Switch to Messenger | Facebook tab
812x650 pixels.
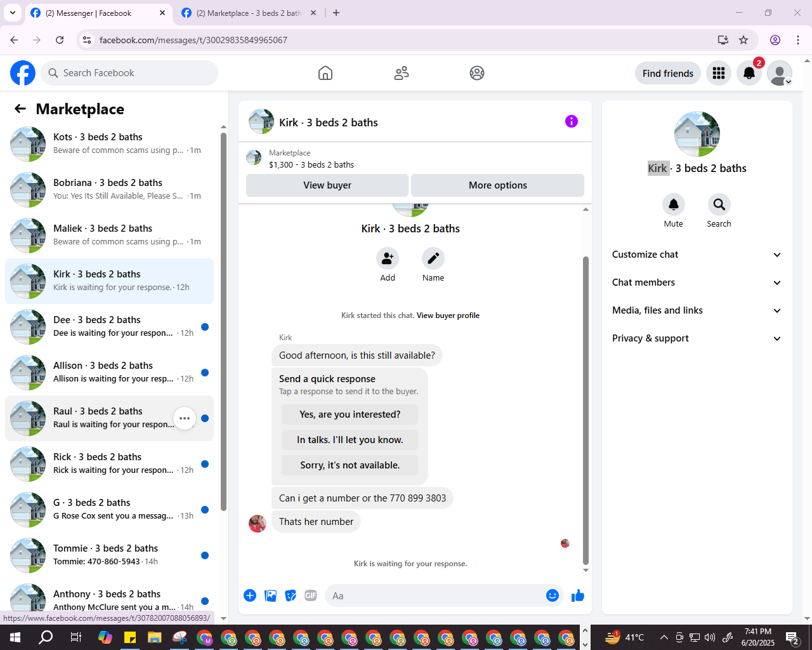pos(98,13)
